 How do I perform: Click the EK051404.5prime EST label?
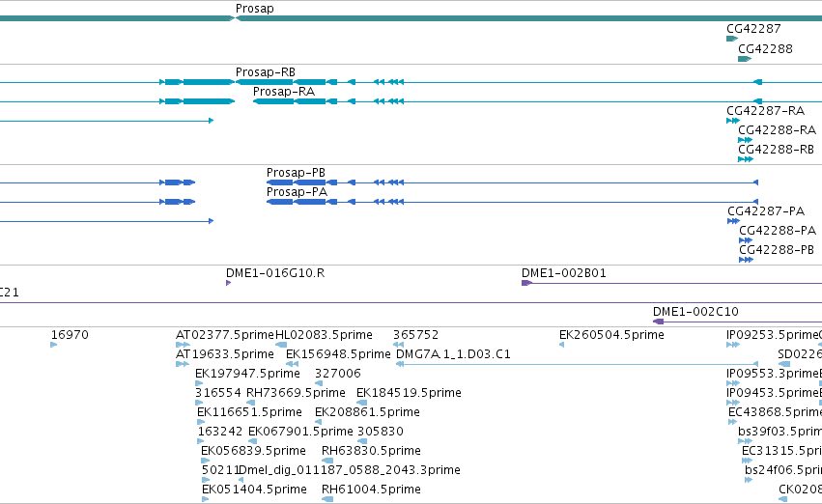pyautogui.click(x=254, y=490)
